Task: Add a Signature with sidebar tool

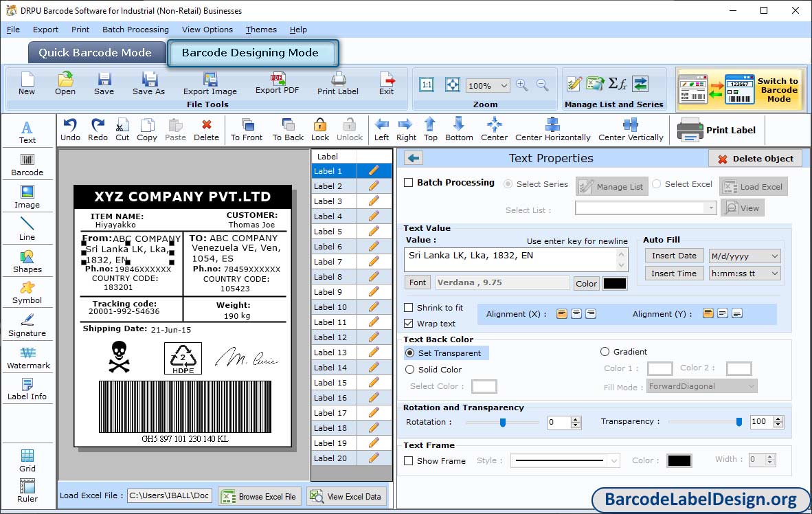Action: [x=27, y=326]
